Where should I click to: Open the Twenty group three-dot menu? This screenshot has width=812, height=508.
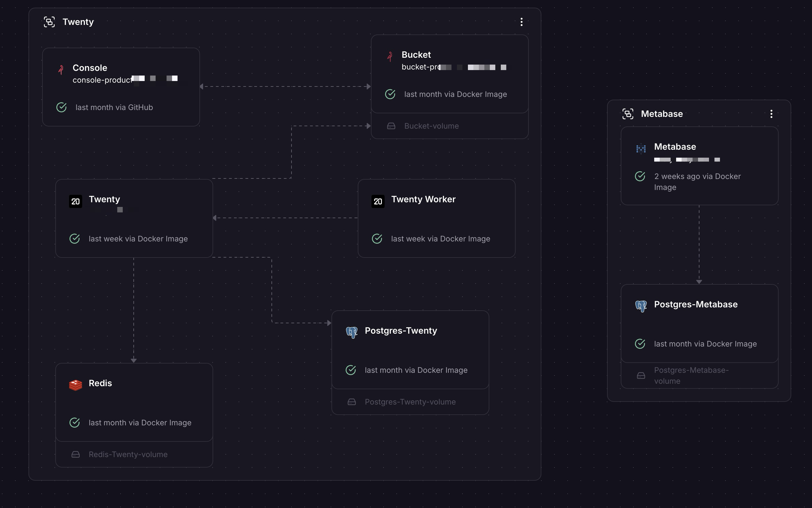pos(522,22)
